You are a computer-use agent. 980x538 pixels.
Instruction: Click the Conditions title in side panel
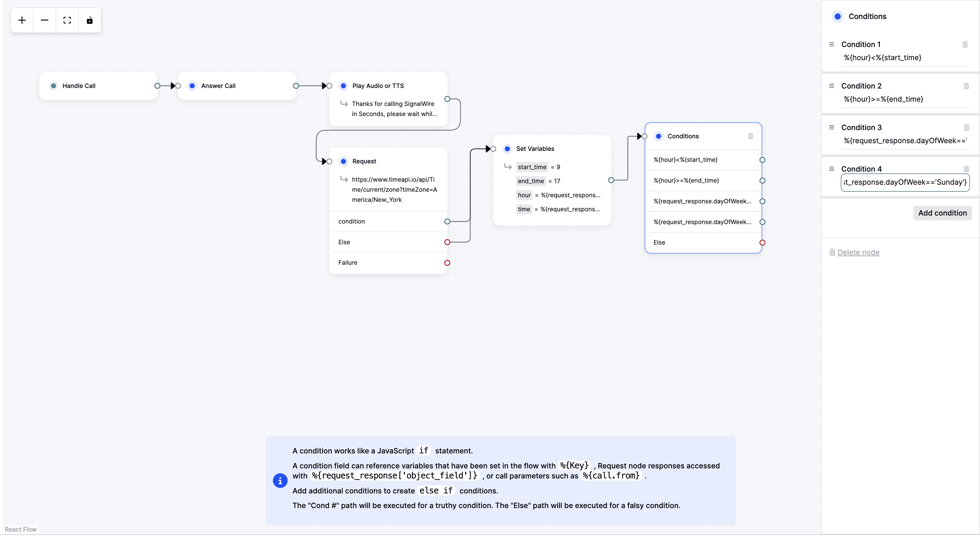(x=867, y=16)
